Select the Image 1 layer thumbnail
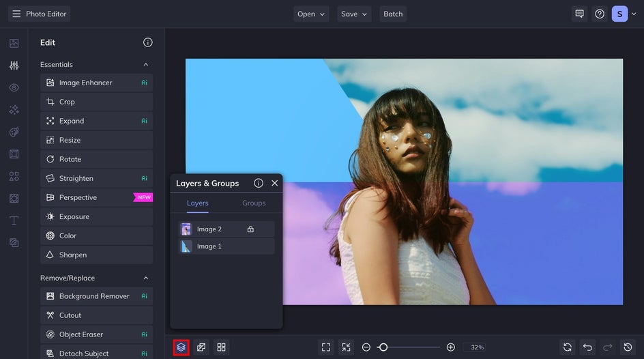 pos(186,246)
